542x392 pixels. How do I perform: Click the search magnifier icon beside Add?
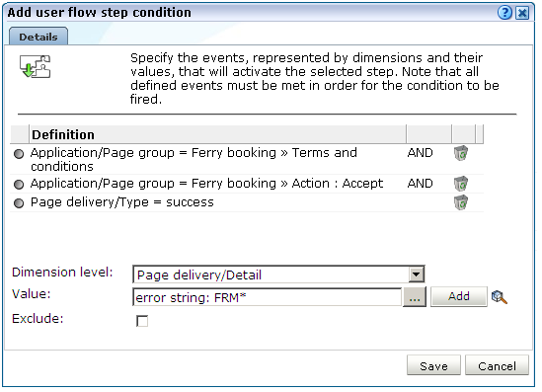click(500, 297)
